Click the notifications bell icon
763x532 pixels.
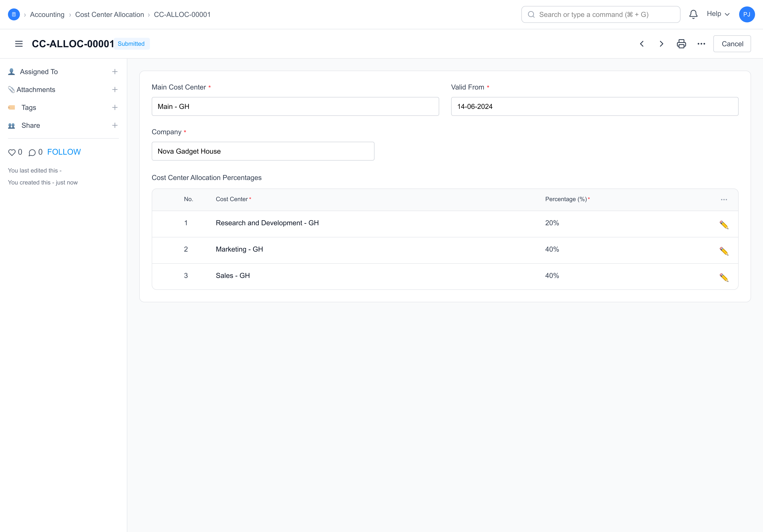693,14
